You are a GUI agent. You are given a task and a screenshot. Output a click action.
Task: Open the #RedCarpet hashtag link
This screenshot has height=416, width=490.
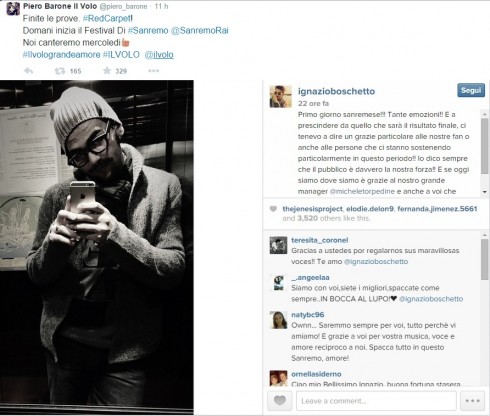107,18
